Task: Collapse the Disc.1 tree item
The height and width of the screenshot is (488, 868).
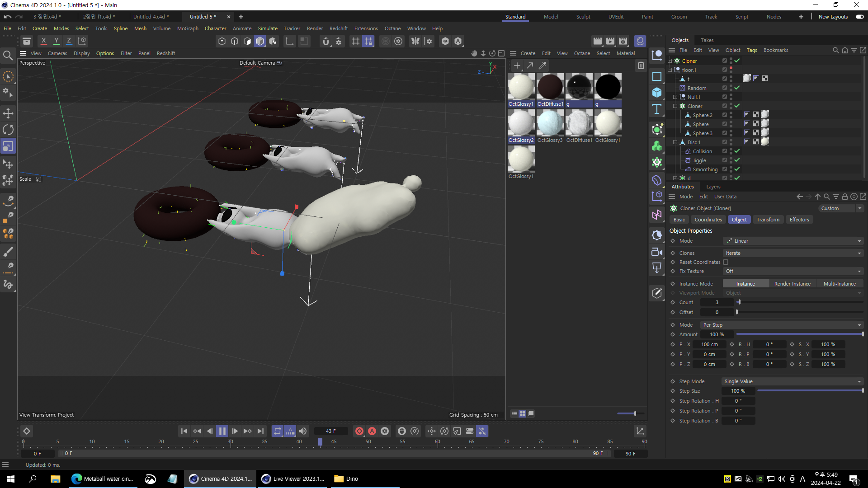Action: point(675,142)
